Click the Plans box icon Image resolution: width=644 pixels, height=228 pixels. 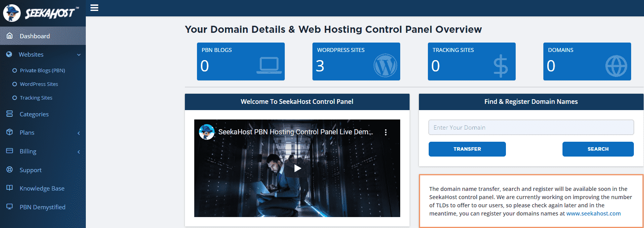10,132
